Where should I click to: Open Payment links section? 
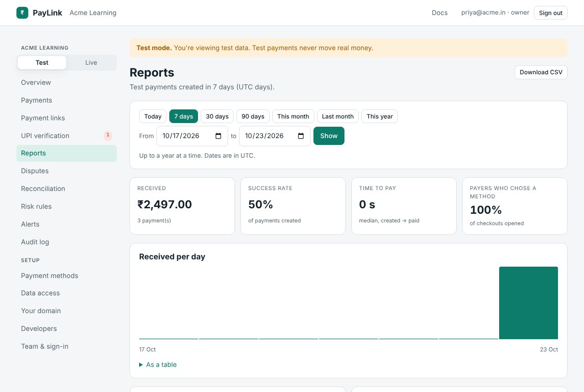(x=67, y=118)
